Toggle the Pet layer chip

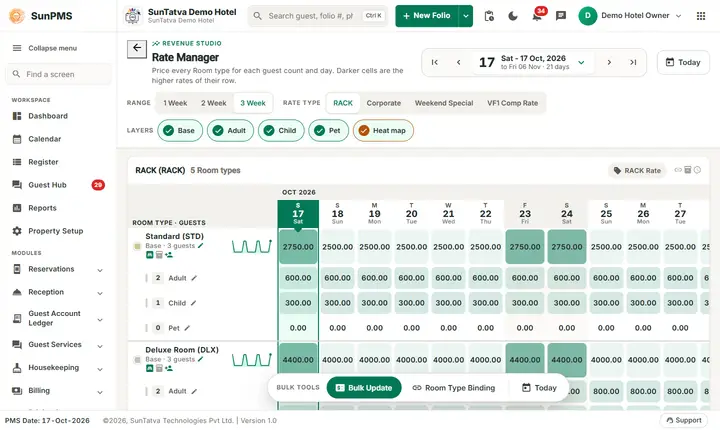pyautogui.click(x=329, y=131)
